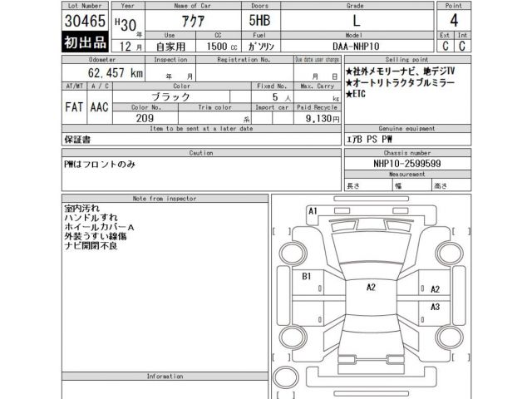Click the Import car header
The image size is (532, 399).
(272, 107)
